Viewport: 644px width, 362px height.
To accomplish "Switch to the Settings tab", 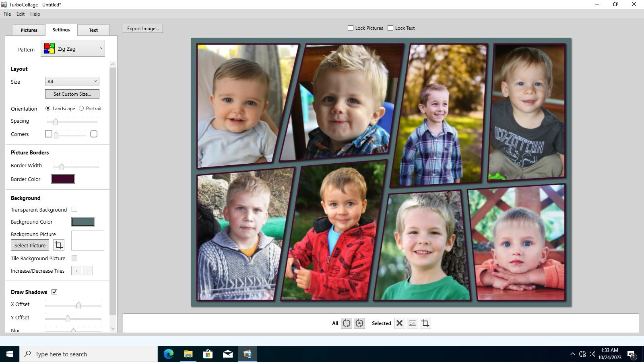I will coord(61,30).
